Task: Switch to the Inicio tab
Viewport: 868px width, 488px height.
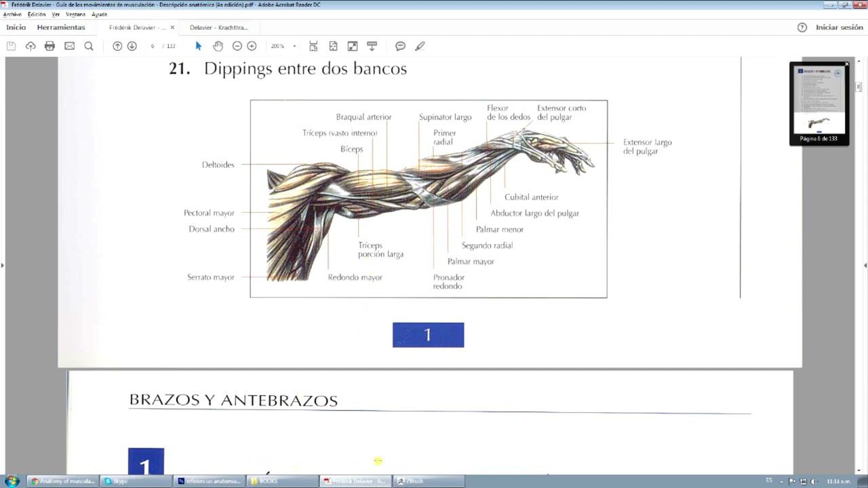Action: [x=16, y=28]
